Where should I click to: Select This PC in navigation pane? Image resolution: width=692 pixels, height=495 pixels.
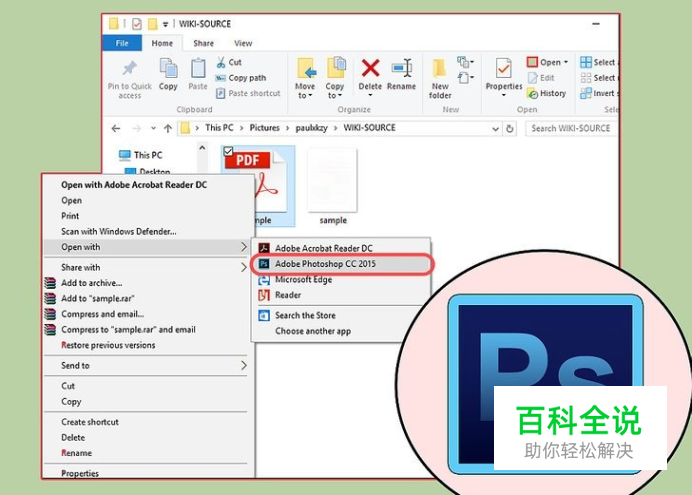pyautogui.click(x=141, y=155)
